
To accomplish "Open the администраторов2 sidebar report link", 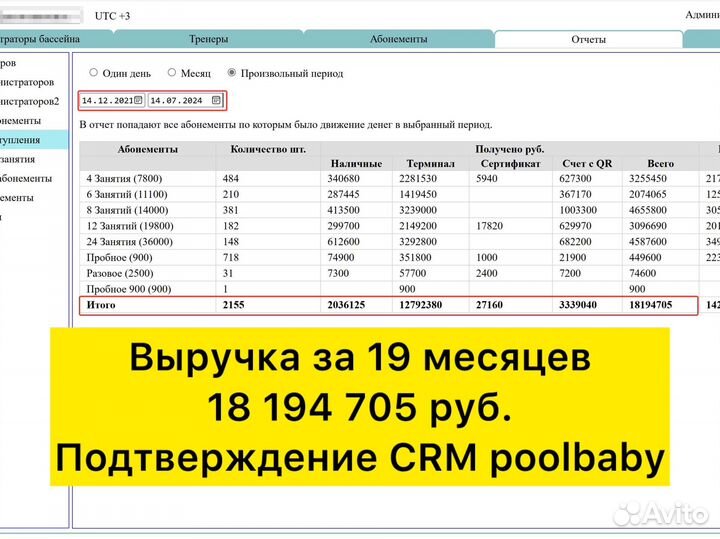I will [x=29, y=101].
